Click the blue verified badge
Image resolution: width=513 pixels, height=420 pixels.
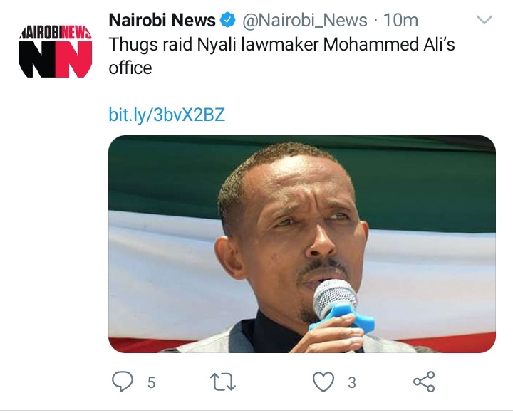click(x=228, y=20)
